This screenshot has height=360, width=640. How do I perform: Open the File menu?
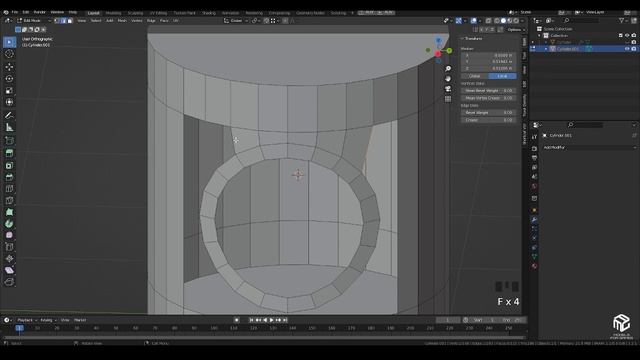15,12
